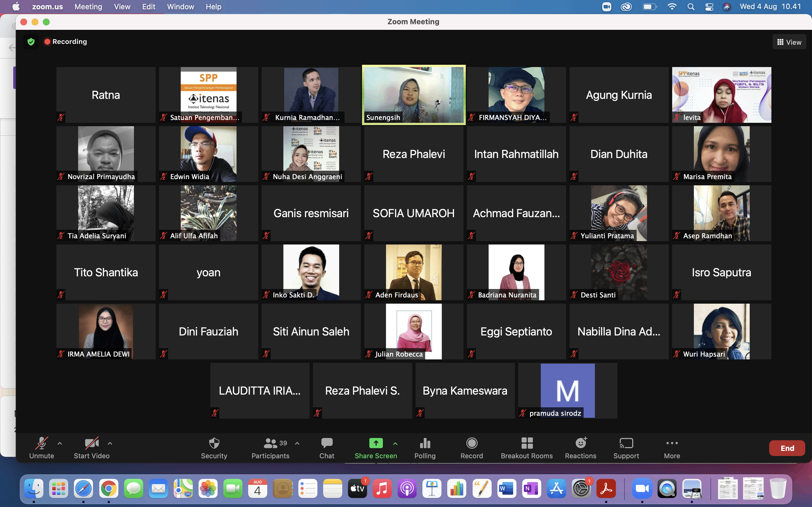Open the Window menu in the menu bar
This screenshot has height=507, width=812.
pyautogui.click(x=180, y=7)
